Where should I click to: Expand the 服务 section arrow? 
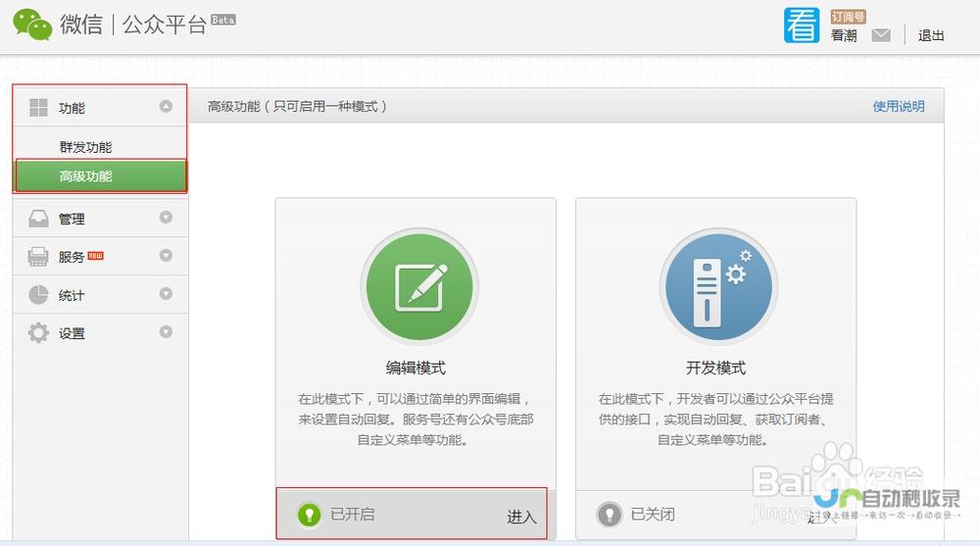pyautogui.click(x=166, y=255)
